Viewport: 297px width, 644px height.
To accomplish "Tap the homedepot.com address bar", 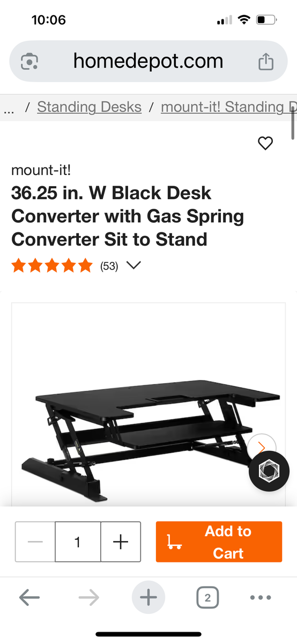I will click(148, 61).
